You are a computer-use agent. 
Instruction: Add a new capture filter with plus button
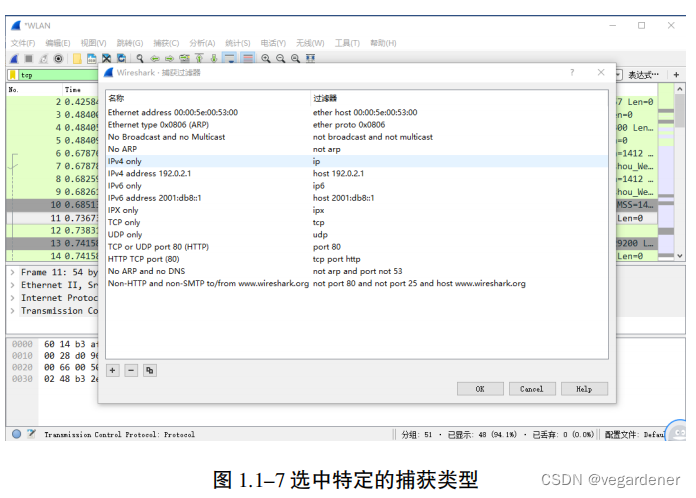[x=113, y=370]
